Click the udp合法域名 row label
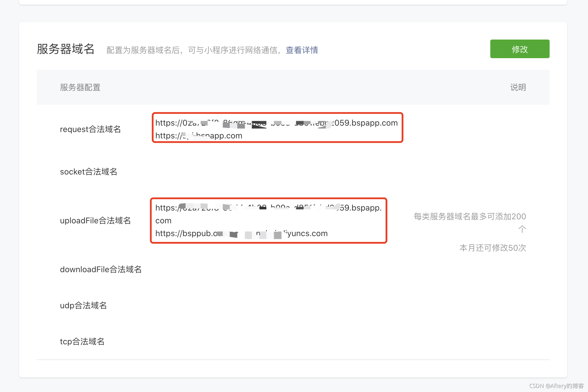Image resolution: width=588 pixels, height=392 pixels. coord(83,305)
